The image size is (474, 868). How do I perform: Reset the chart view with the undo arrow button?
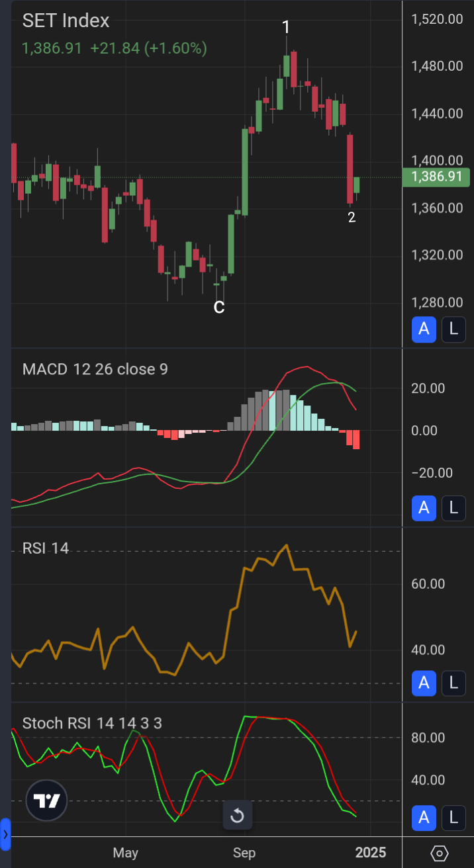pos(237,816)
